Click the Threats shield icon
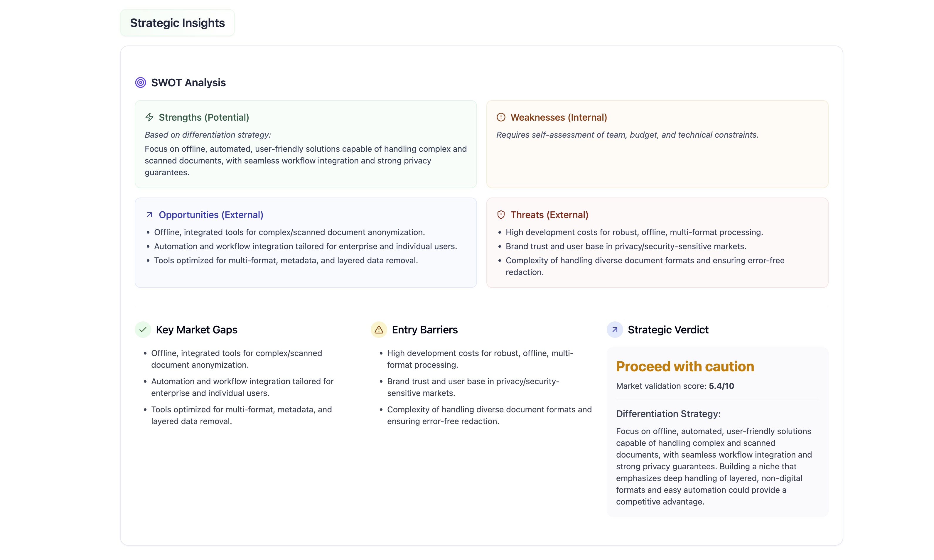The image size is (934, 560). click(501, 215)
